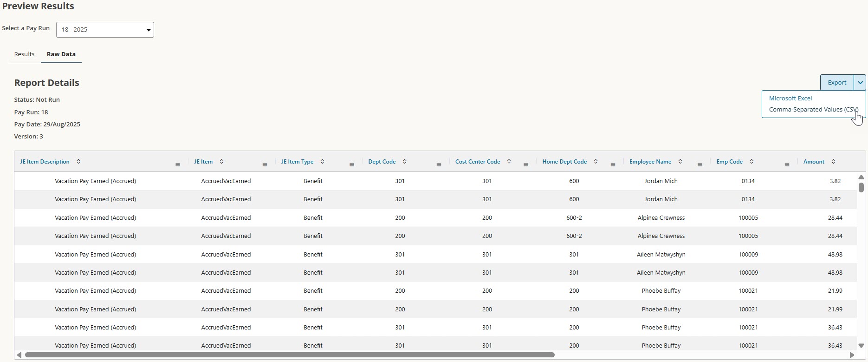Click the Pay Run: 18 text
The width and height of the screenshot is (868, 362).
pos(31,112)
